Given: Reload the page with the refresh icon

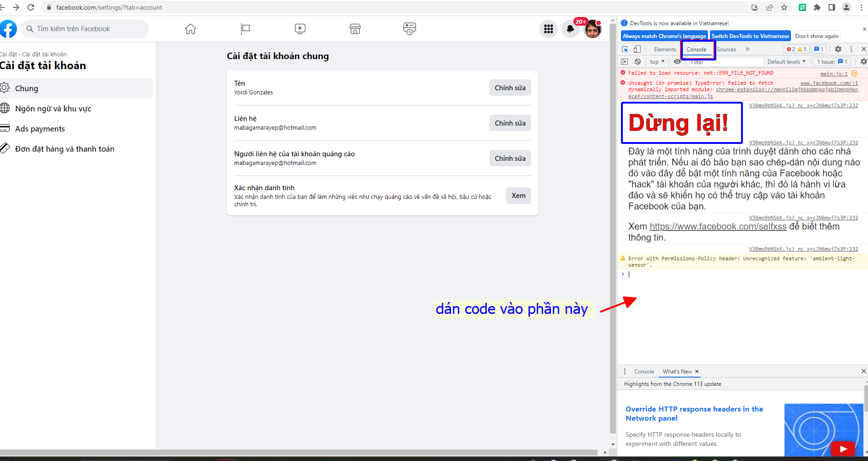Looking at the screenshot, I should click(x=31, y=7).
